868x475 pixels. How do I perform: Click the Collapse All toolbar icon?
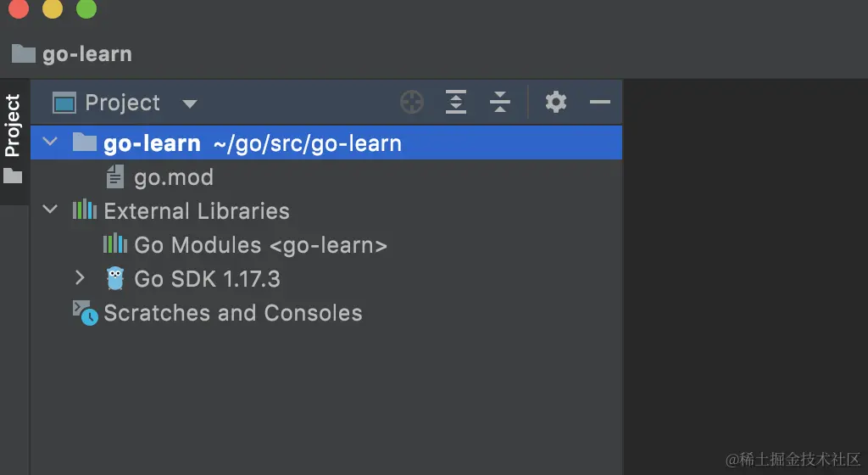click(x=500, y=103)
